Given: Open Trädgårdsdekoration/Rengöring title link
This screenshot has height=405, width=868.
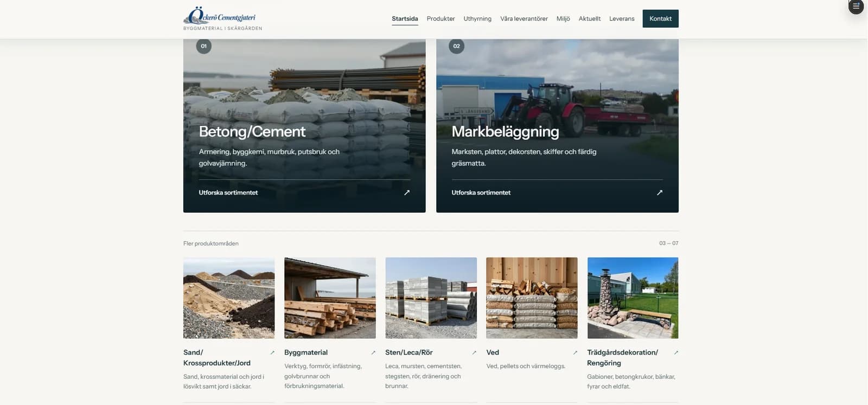Looking at the screenshot, I should pos(623,358).
